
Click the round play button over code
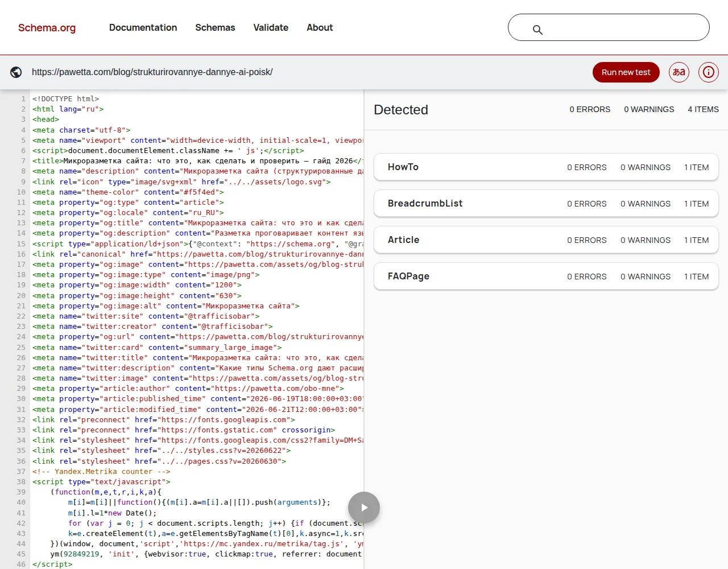pyautogui.click(x=364, y=508)
